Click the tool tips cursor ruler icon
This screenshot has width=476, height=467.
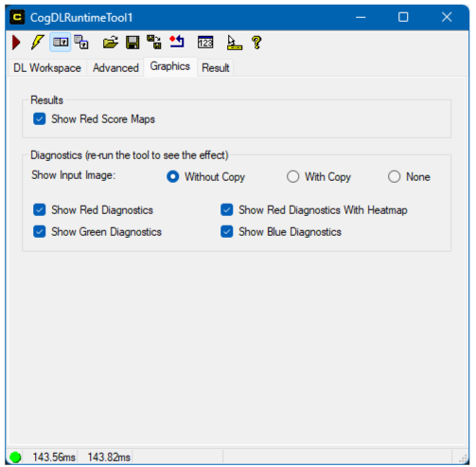tap(235, 43)
